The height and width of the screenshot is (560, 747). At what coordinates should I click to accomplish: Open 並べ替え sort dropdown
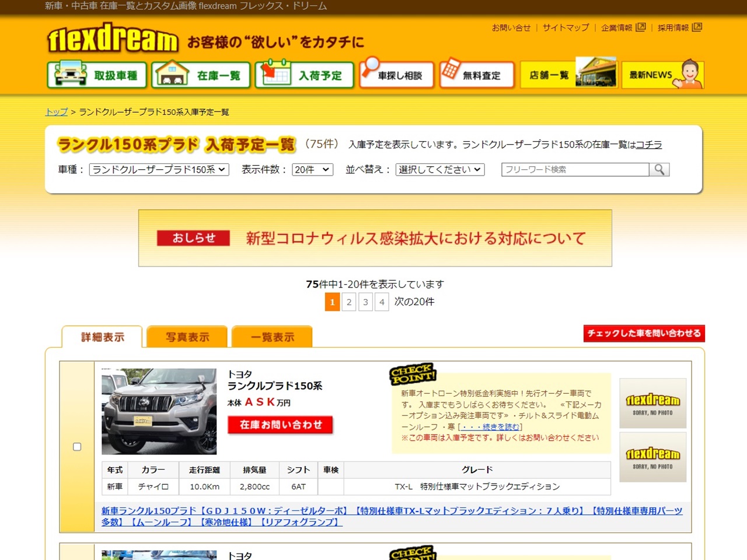440,169
